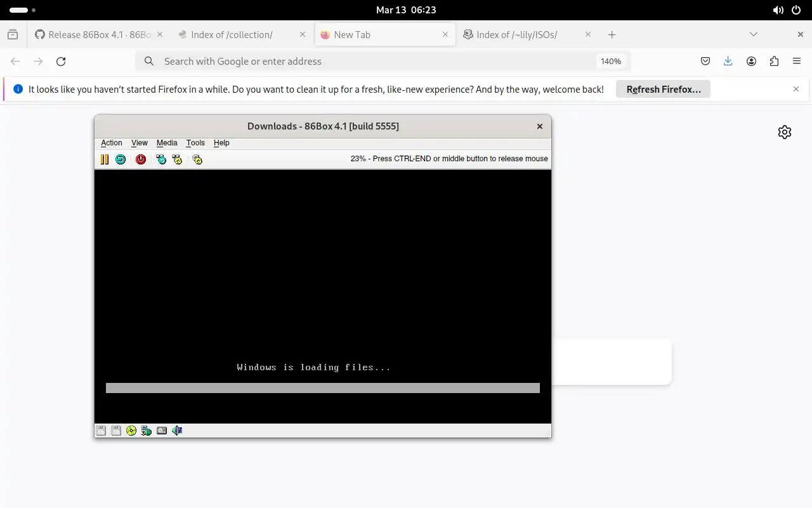Image resolution: width=812 pixels, height=508 pixels.
Task: Open the Action menu in 86Box
Action: click(x=112, y=143)
